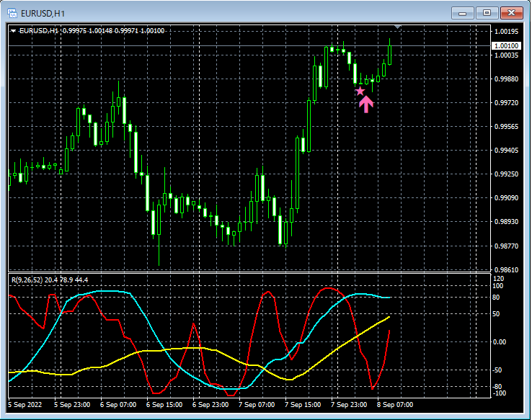Click the OHLC text in chart header
The width and height of the screenshot is (532, 420).
click(114, 31)
